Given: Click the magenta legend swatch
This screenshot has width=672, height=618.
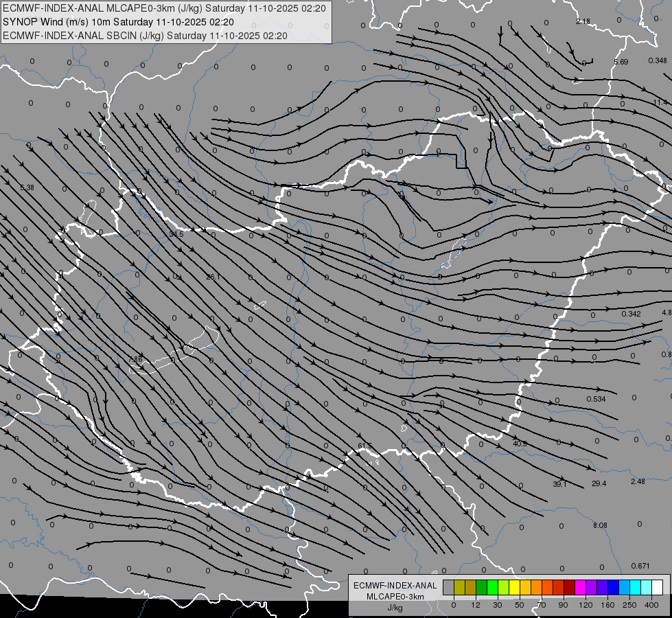Looking at the screenshot, I should click(580, 587).
